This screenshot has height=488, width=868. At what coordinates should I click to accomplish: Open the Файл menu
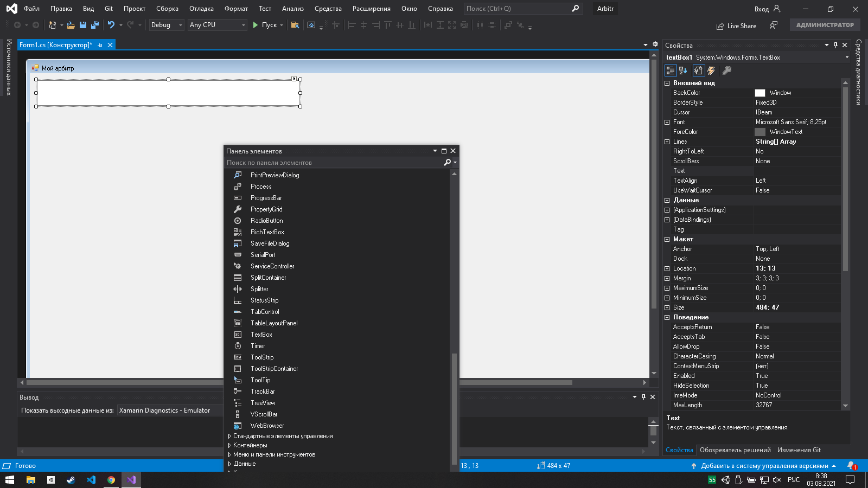tap(31, 9)
